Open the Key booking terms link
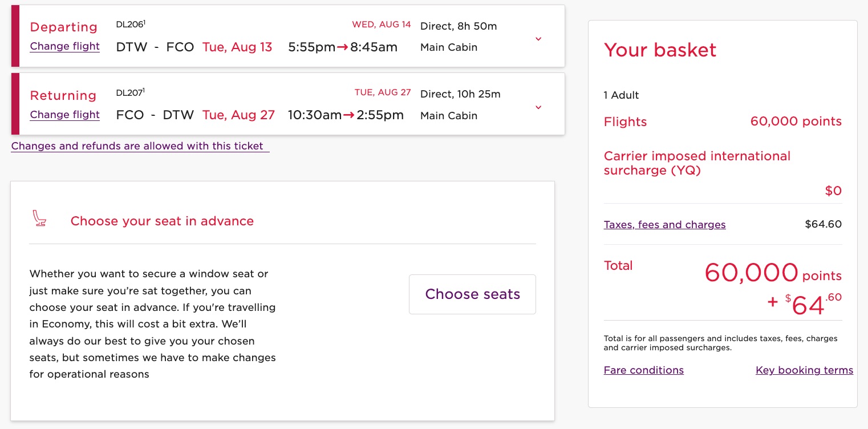868x429 pixels. [x=804, y=370]
